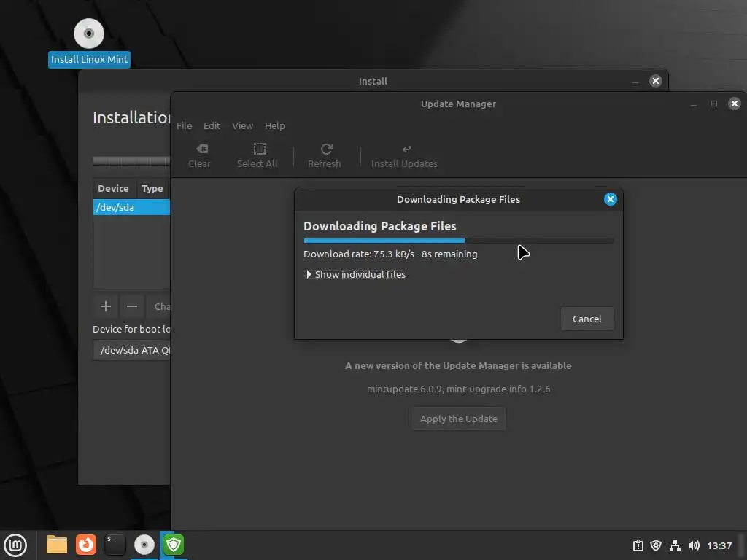Click the 13:37 clock
This screenshot has height=560, width=747.
pyautogui.click(x=719, y=545)
